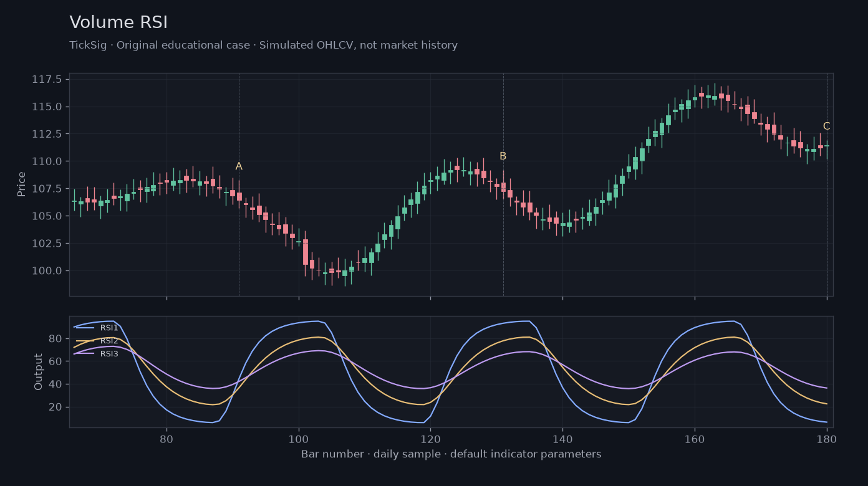
Task: Click the 102.5 price axis tick
Action: (x=47, y=244)
